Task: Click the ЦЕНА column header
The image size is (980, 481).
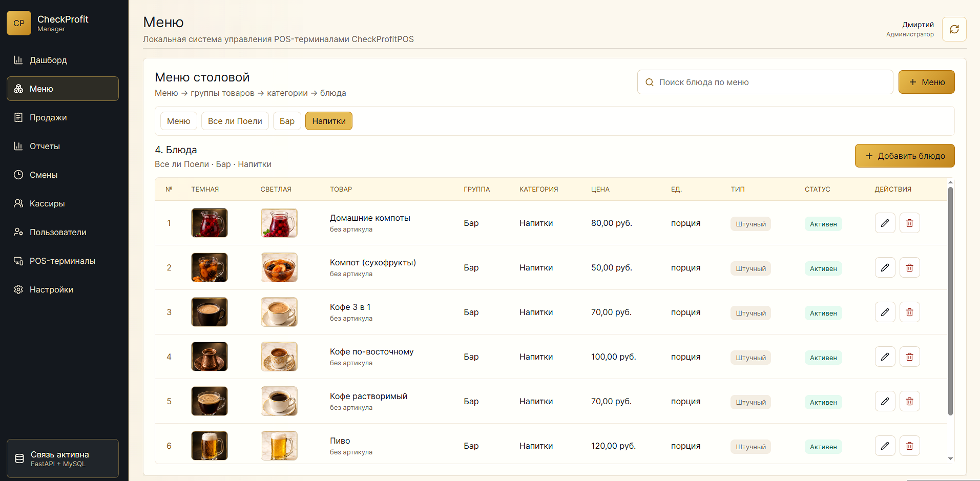Action: click(x=600, y=189)
